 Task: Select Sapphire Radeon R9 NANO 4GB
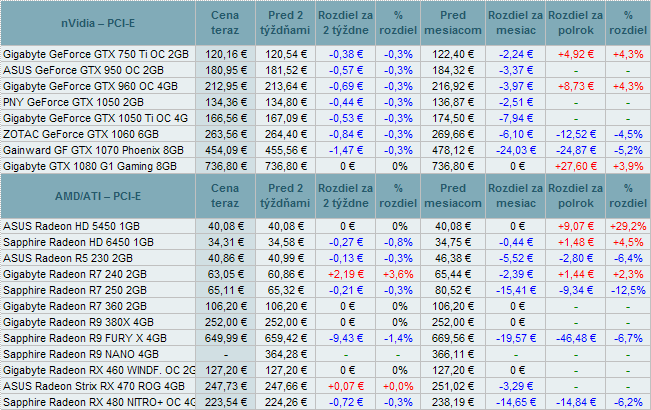pos(81,354)
